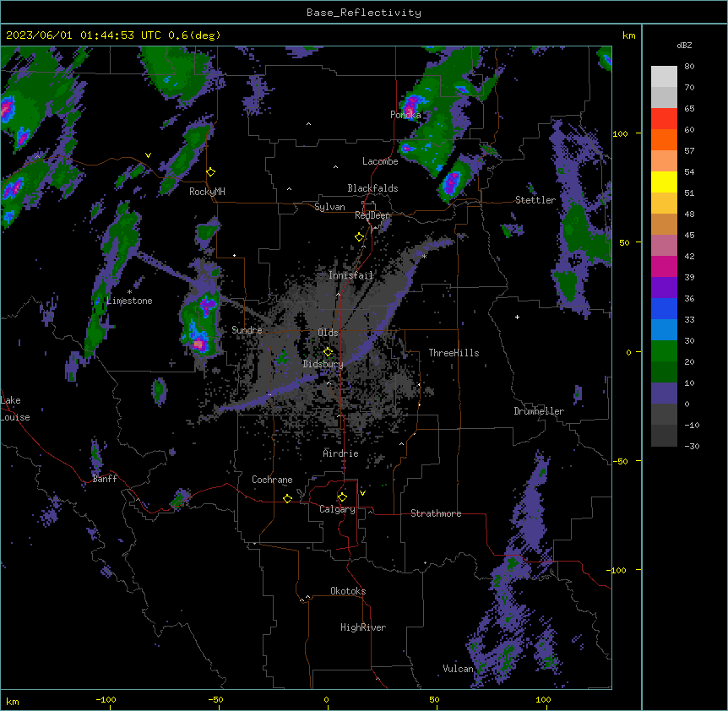Click the Olds city label
Image resolution: width=728 pixels, height=711 pixels.
(328, 333)
